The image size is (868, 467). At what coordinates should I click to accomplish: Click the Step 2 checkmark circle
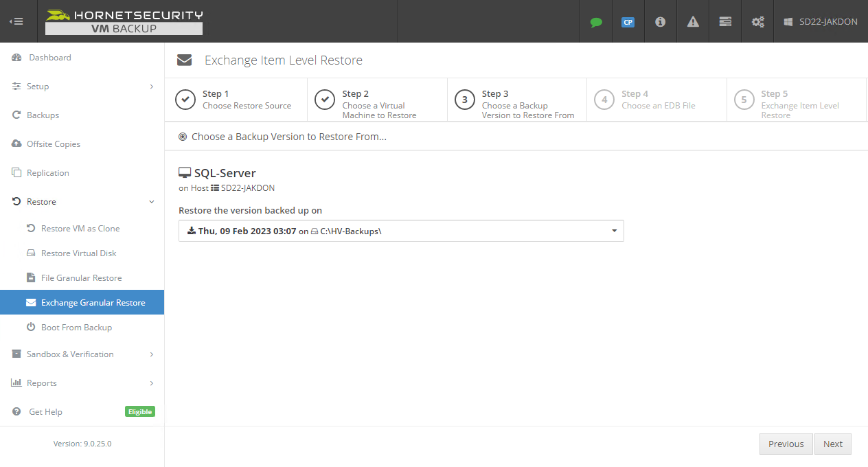[325, 100]
